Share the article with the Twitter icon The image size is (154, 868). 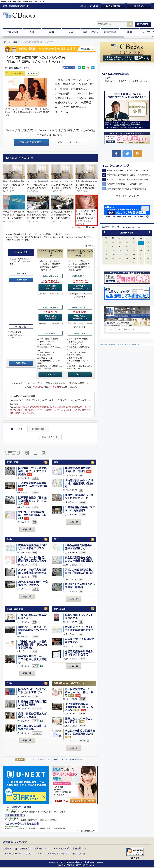pyautogui.click(x=79, y=68)
